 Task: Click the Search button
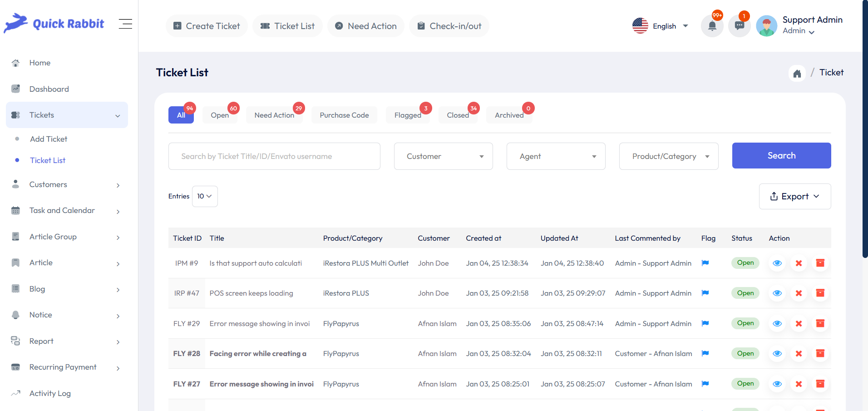781,155
